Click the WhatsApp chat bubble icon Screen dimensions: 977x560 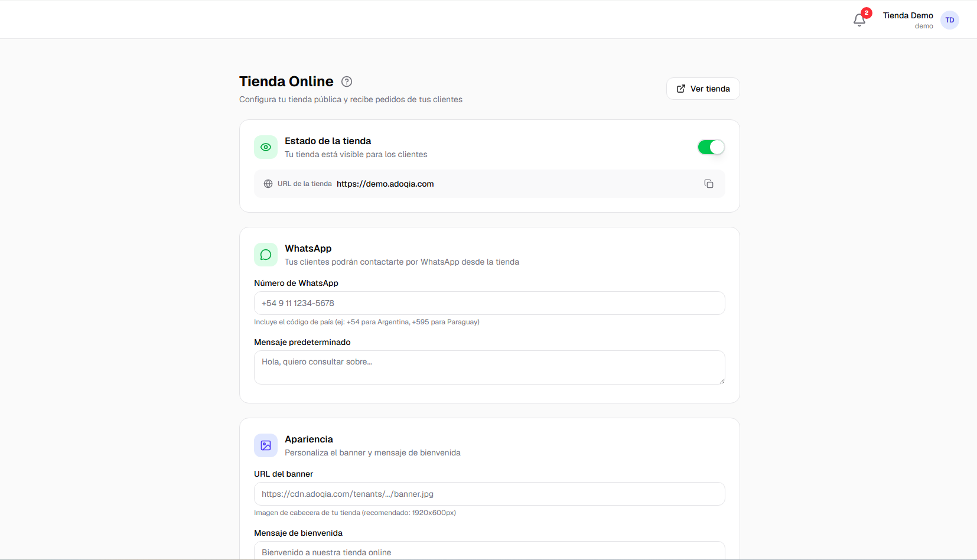[266, 255]
